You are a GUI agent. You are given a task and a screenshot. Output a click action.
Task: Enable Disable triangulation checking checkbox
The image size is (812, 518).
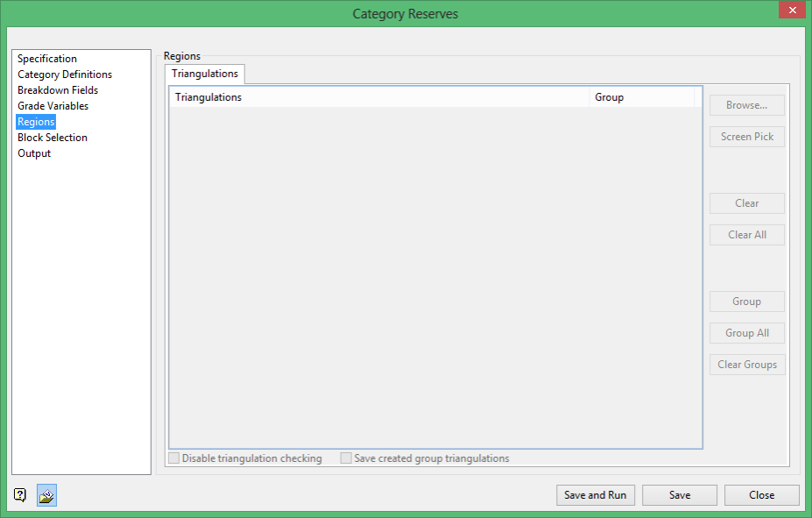click(x=174, y=458)
